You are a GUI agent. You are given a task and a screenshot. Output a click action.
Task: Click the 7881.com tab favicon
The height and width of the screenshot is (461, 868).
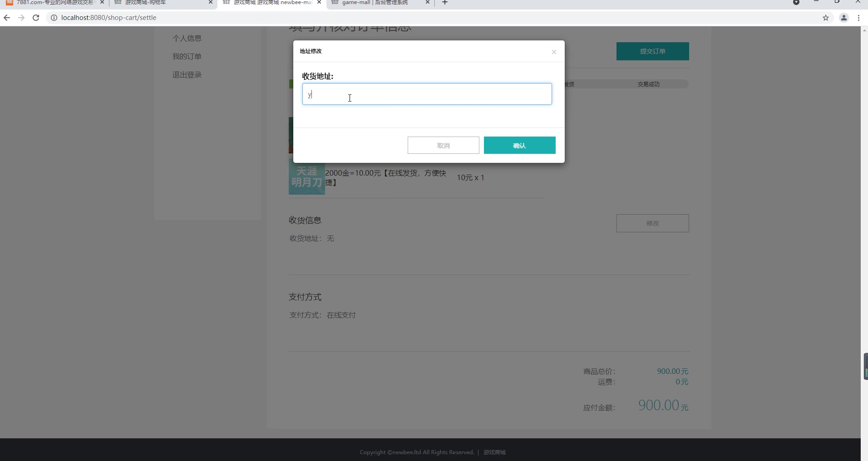coord(9,2)
